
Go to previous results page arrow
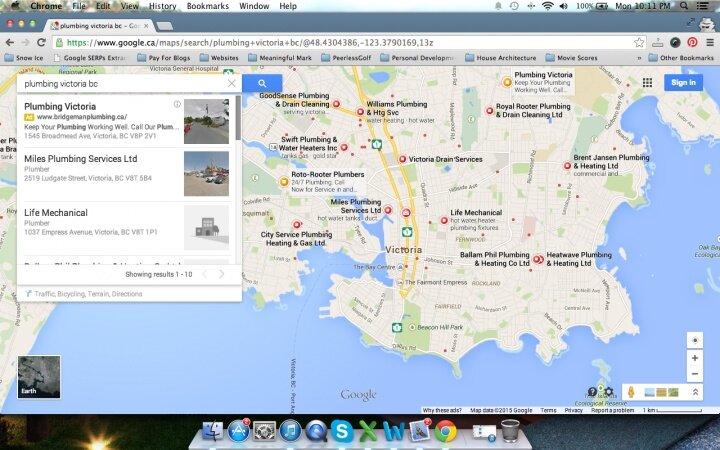(205, 274)
